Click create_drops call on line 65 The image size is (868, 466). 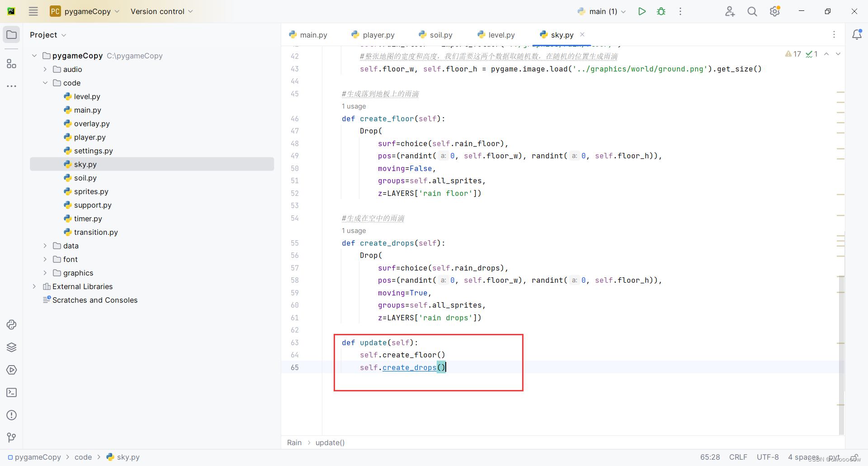click(409, 367)
